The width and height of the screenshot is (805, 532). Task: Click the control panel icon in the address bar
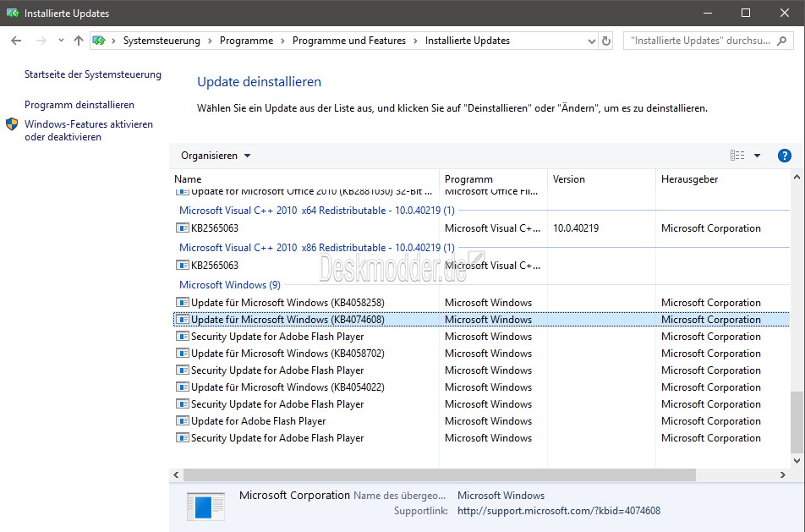(x=99, y=41)
